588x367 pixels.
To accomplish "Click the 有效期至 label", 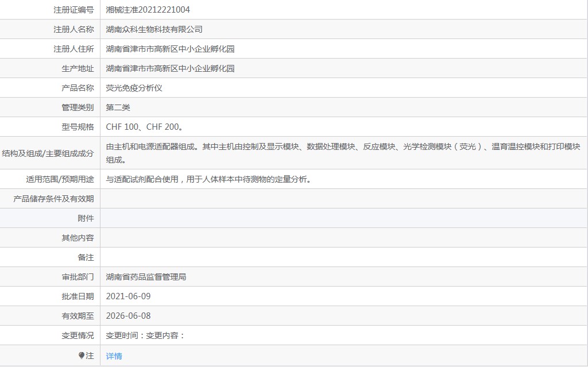I will (78, 316).
